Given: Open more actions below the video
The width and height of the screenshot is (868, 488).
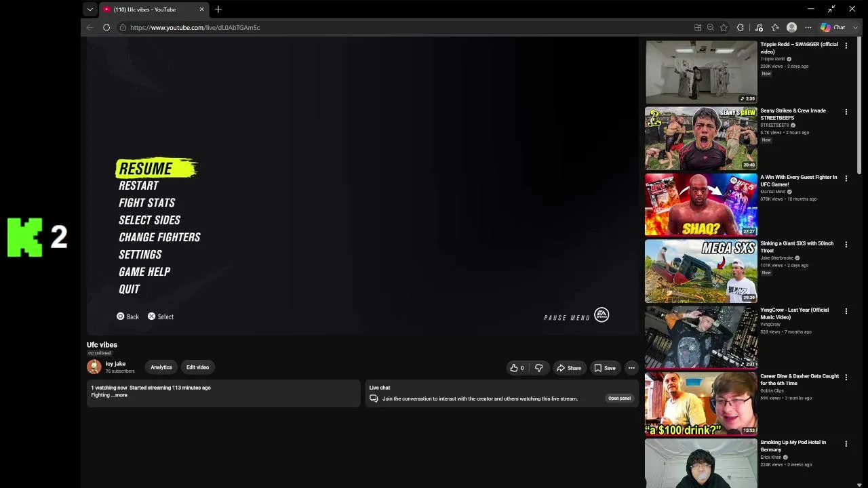Looking at the screenshot, I should click(631, 368).
